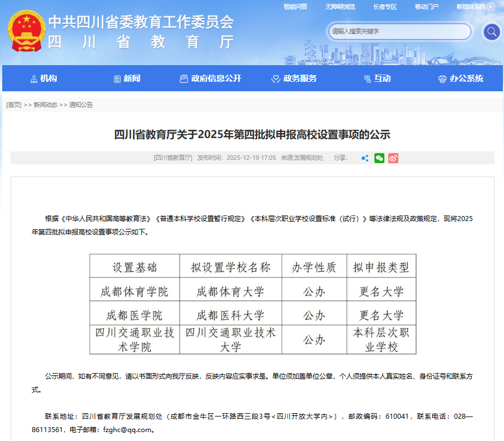Viewport: 504px width, 441px height.
Task: Enable 无障碍浏览 accessibility mode
Action: pyautogui.click(x=340, y=7)
